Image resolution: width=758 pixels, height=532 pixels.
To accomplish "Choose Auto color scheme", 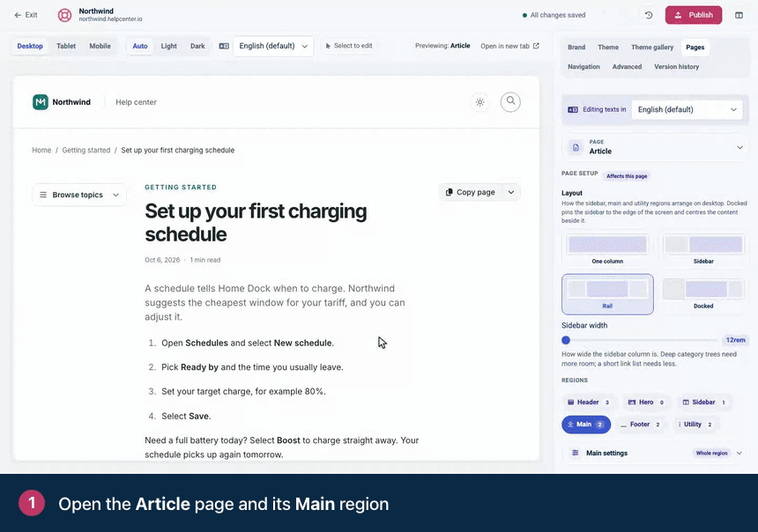I will pyautogui.click(x=140, y=46).
